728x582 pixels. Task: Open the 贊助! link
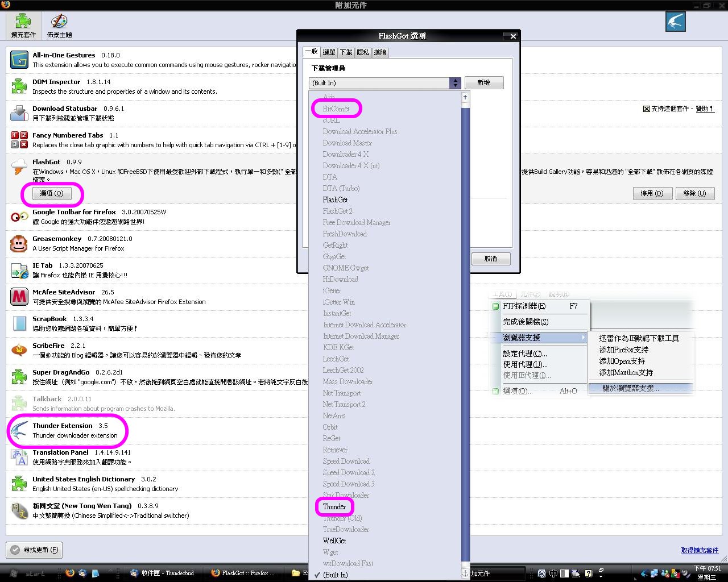(705, 109)
